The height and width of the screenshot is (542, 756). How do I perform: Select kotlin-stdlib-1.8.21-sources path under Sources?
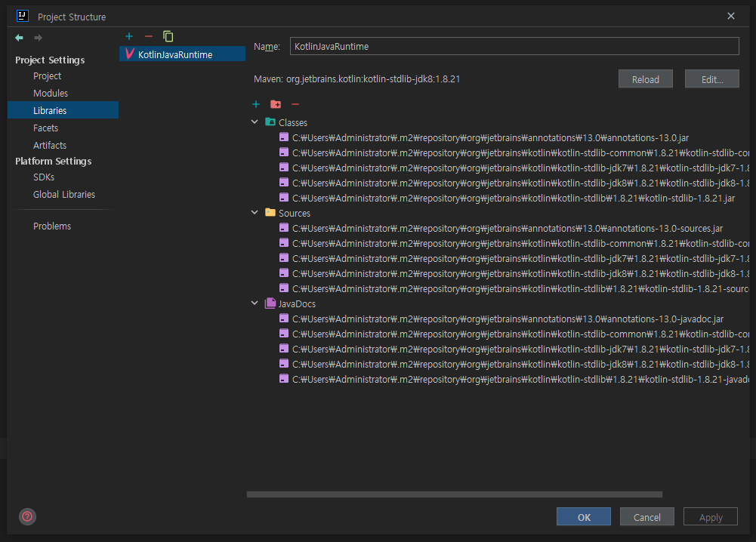520,288
